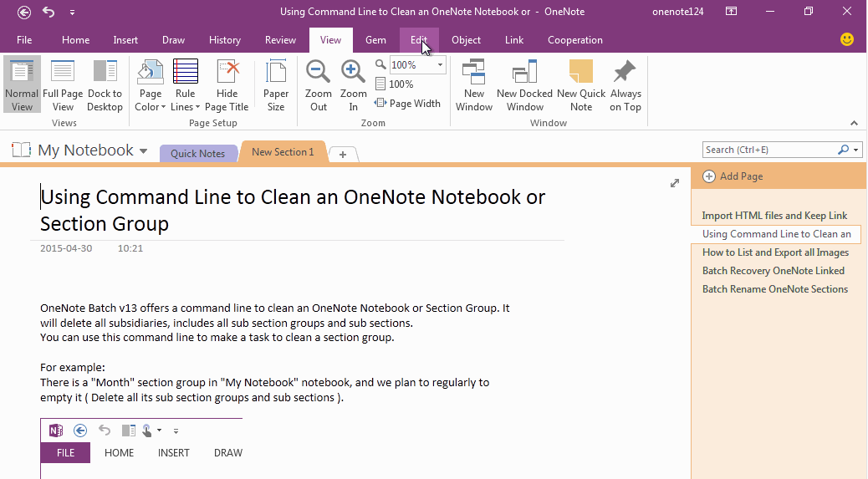Click Dock to Desktop
This screenshot has width=868, height=479.
105,84
